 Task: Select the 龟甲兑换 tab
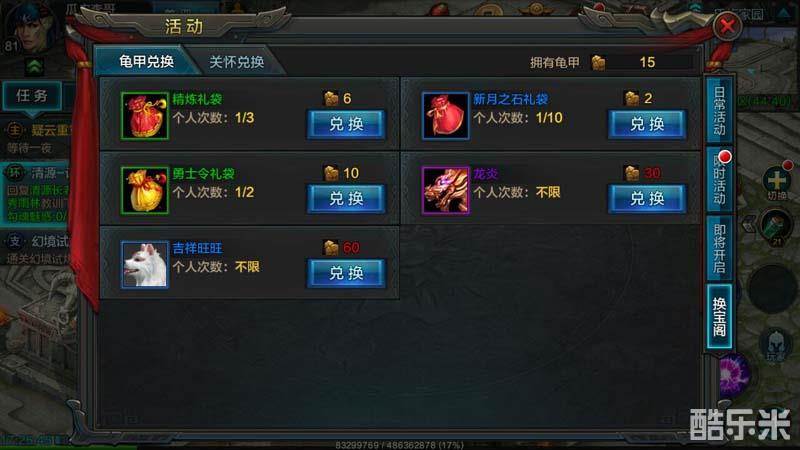[x=146, y=62]
